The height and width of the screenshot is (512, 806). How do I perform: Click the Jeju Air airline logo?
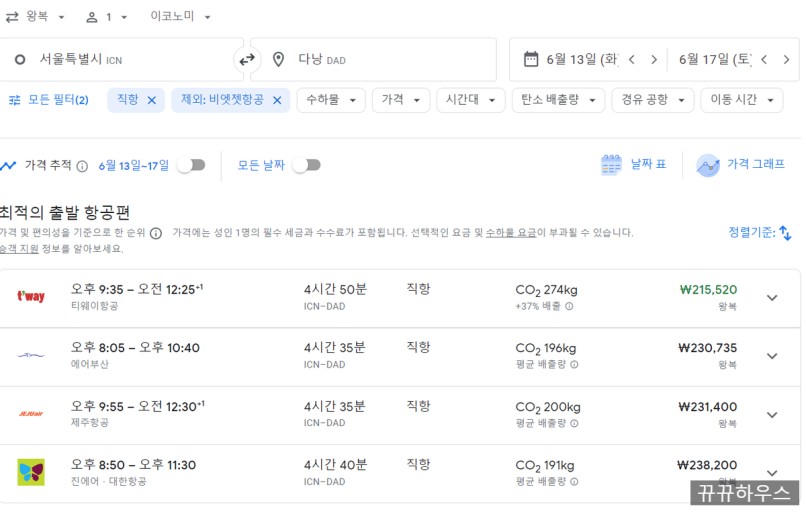[31, 414]
